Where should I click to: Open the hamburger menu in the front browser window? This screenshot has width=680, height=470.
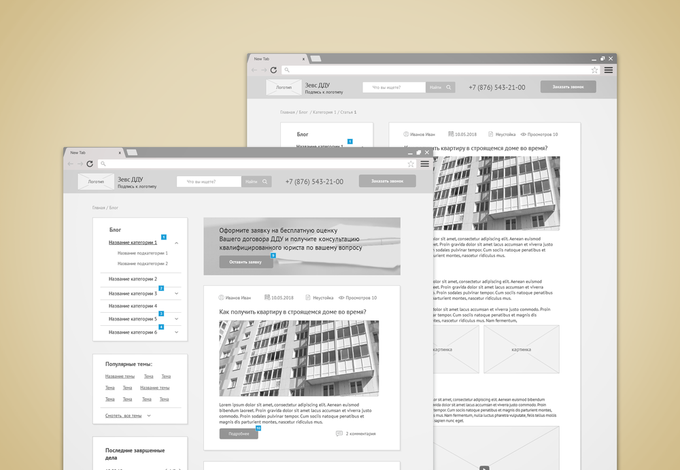(425, 164)
